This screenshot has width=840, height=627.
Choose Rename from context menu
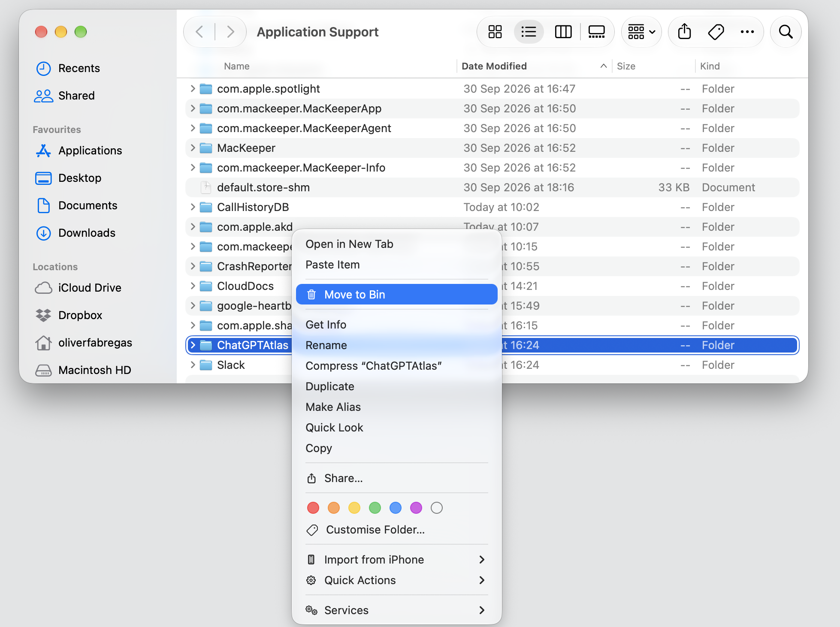point(396,345)
